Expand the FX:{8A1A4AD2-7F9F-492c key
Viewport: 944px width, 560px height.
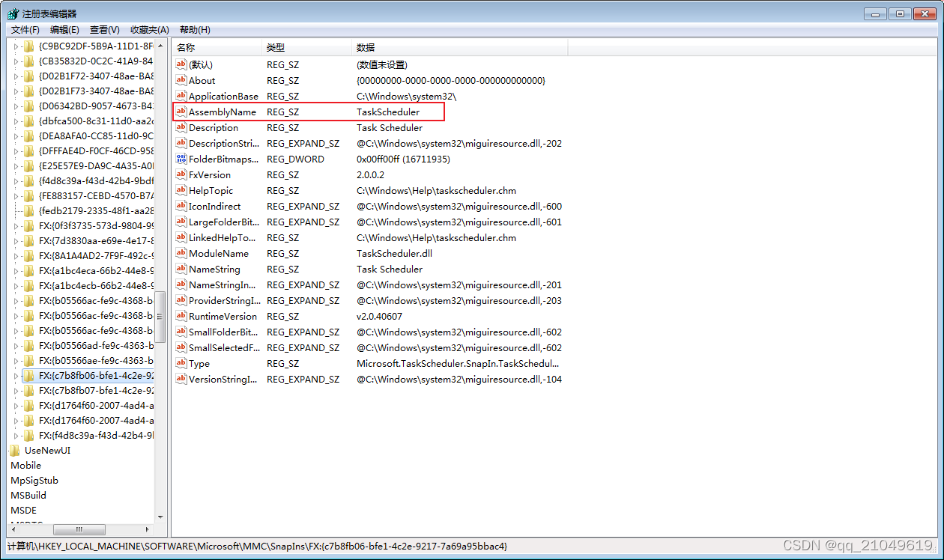pos(16,255)
